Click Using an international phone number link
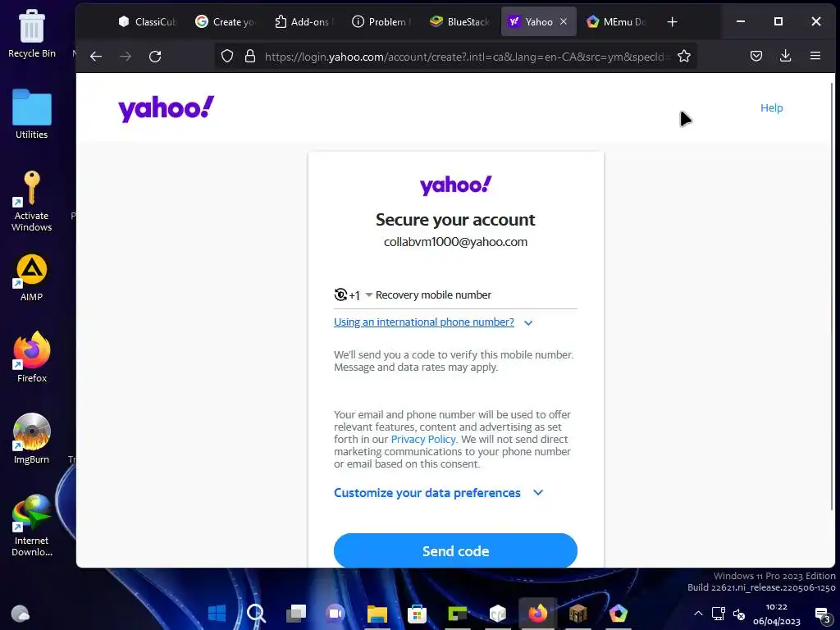The width and height of the screenshot is (840, 630). [x=424, y=322]
